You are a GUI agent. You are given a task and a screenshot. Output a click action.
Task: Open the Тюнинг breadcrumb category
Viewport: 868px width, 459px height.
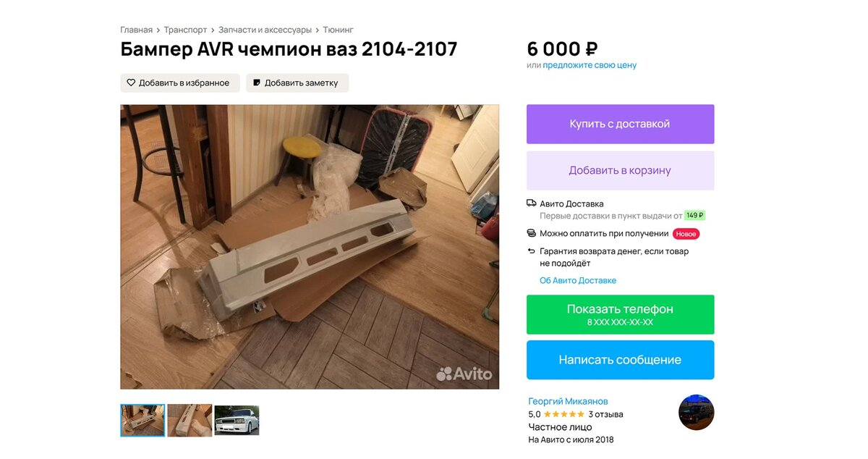(x=338, y=30)
